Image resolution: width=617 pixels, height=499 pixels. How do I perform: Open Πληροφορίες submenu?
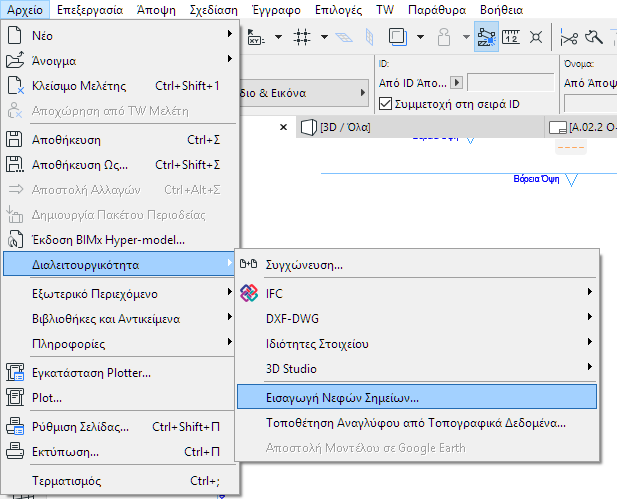pyautogui.click(x=119, y=344)
